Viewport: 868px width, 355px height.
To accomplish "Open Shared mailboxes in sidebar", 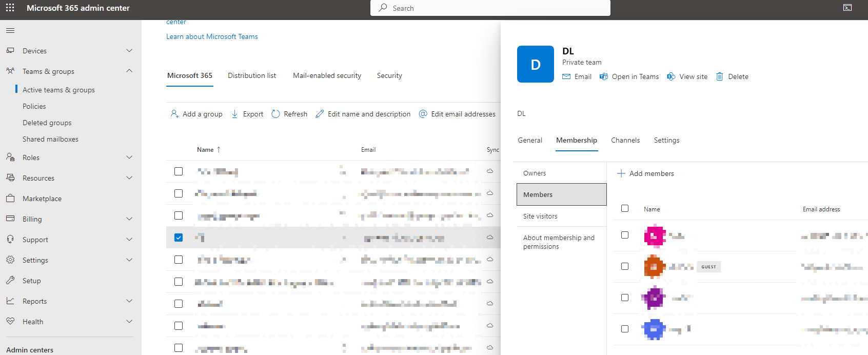I will [x=50, y=139].
